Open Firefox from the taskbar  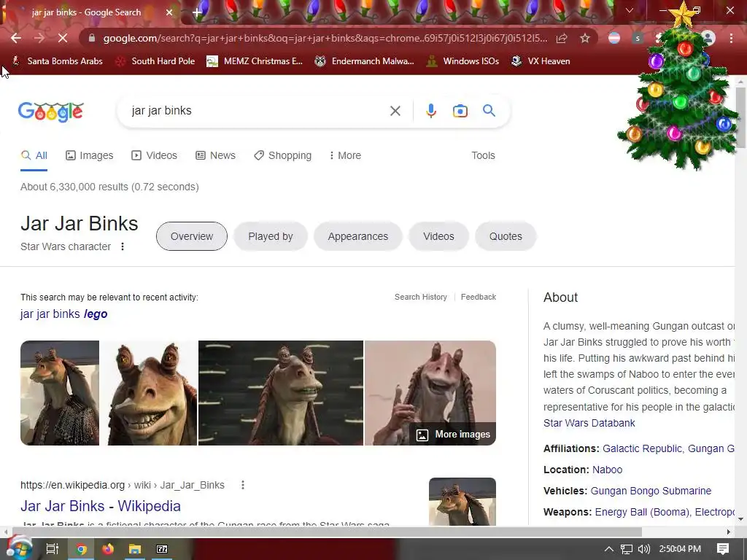[108, 550]
